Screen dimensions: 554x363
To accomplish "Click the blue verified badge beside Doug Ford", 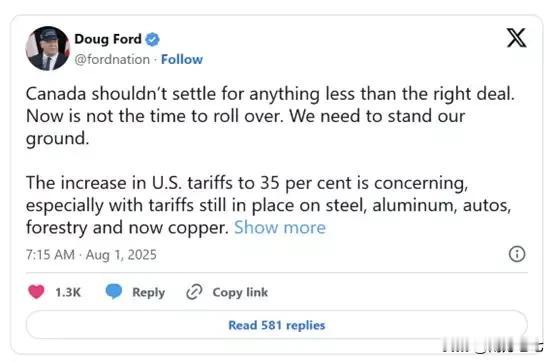I will click(x=152, y=39).
